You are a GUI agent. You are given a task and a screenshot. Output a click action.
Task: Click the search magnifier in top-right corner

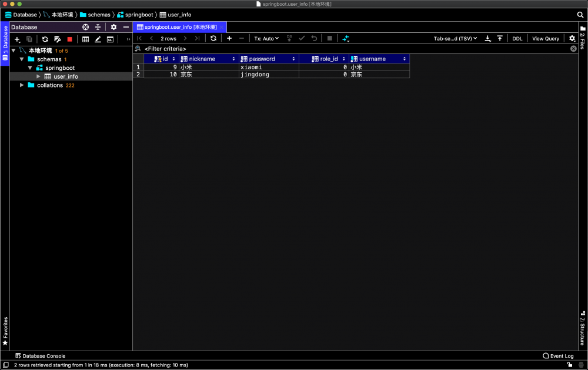click(580, 15)
